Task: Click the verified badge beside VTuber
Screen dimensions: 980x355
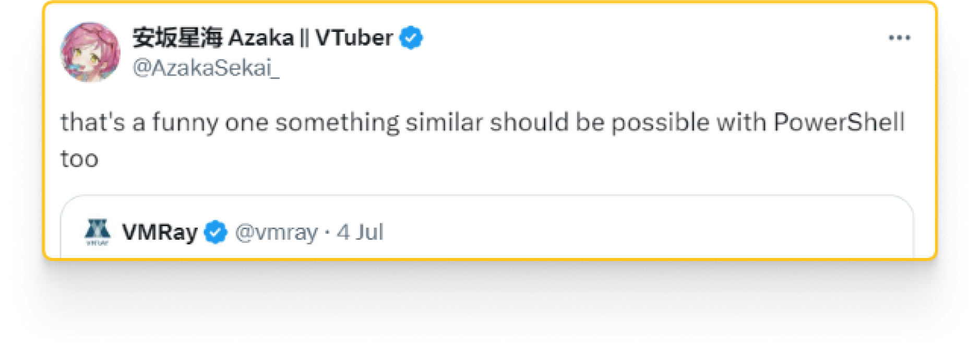Action: pos(411,38)
